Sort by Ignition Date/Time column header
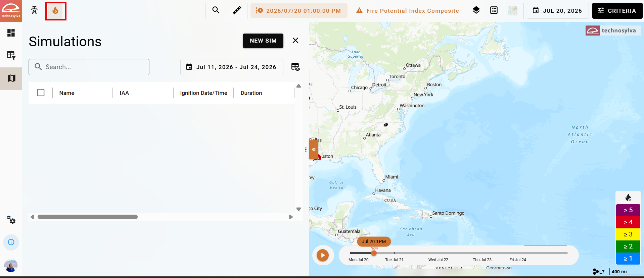Image resolution: width=644 pixels, height=278 pixels. pos(203,93)
